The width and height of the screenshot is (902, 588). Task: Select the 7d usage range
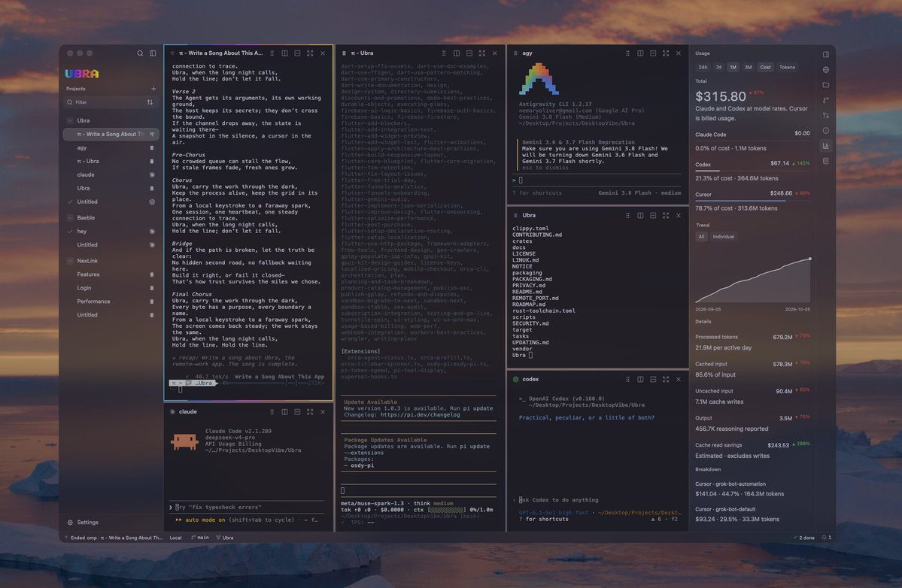pyautogui.click(x=718, y=67)
